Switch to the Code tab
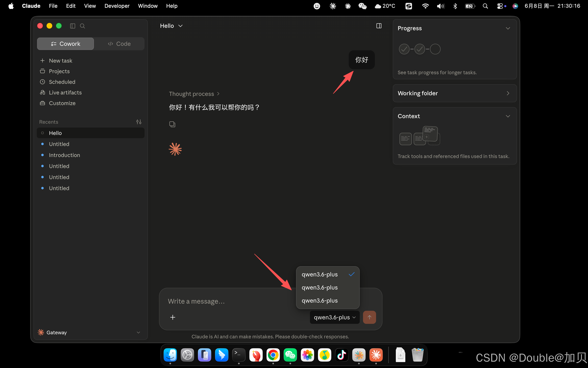The image size is (588, 368). coord(119,44)
